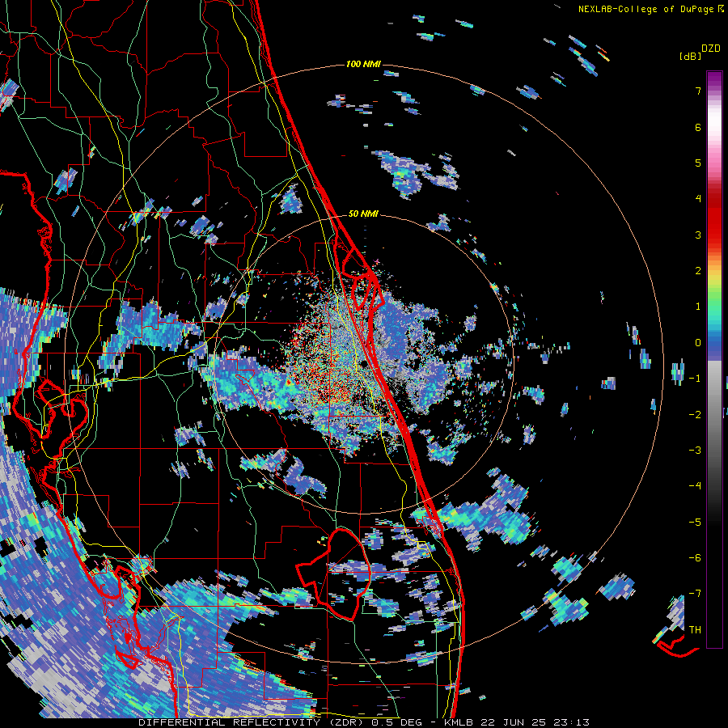Click the Differential Reflectivity caption at the bottom
The image size is (728, 728).
point(364,722)
